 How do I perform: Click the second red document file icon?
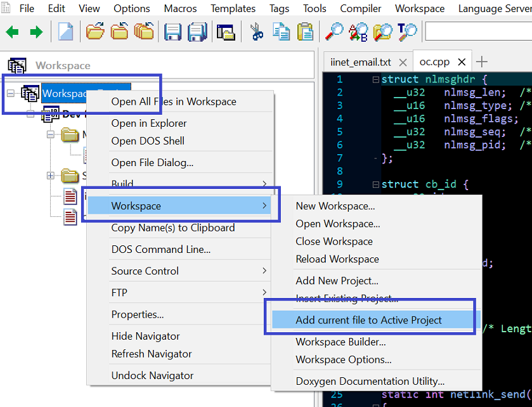click(70, 217)
